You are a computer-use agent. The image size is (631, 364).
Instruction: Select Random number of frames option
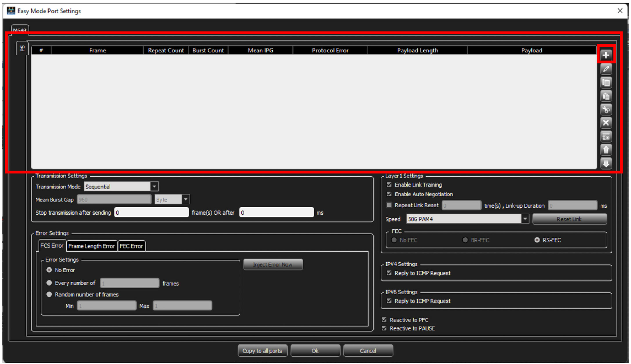49,295
